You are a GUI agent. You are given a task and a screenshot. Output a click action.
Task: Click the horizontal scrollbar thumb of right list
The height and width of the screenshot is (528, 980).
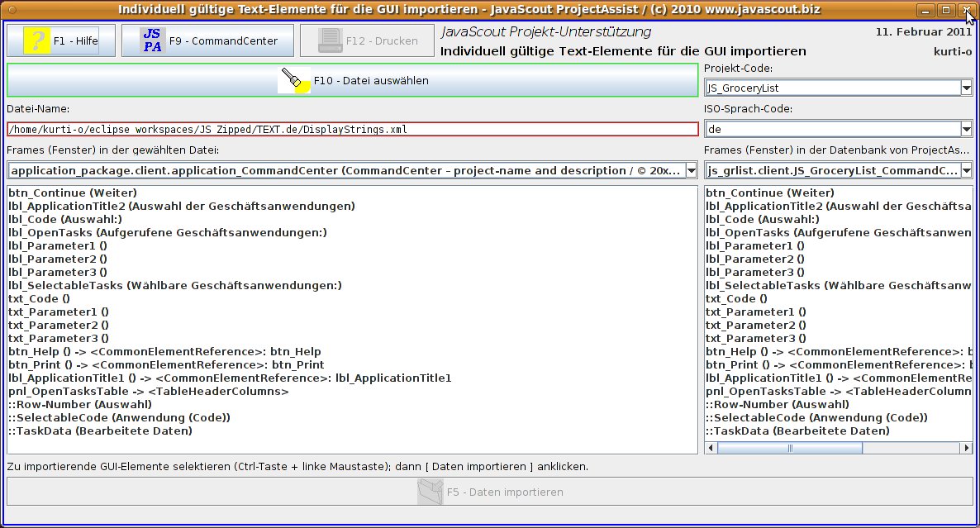[789, 448]
